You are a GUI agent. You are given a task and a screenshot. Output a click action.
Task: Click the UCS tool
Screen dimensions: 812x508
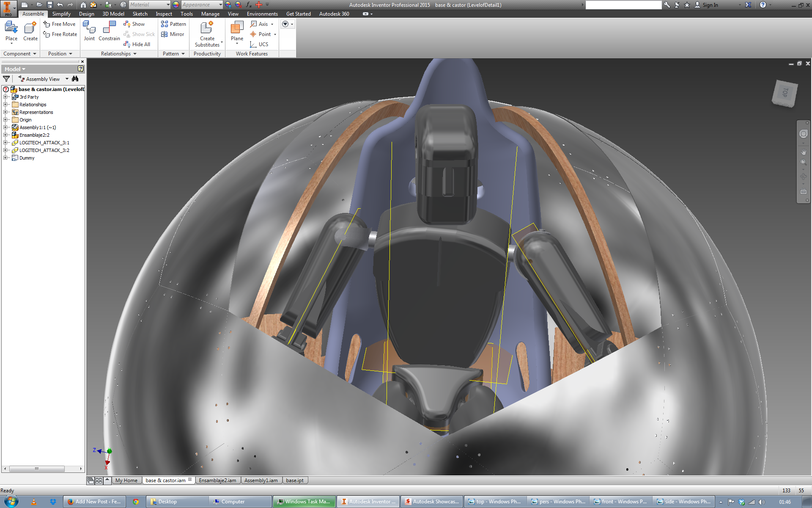259,44
